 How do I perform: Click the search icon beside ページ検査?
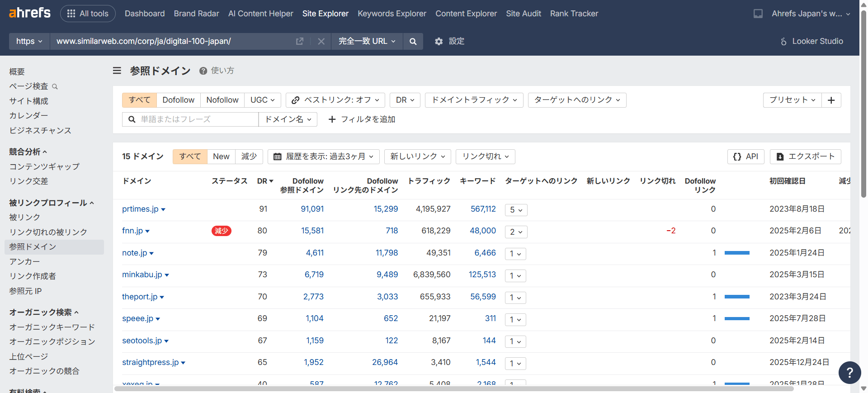tap(55, 86)
